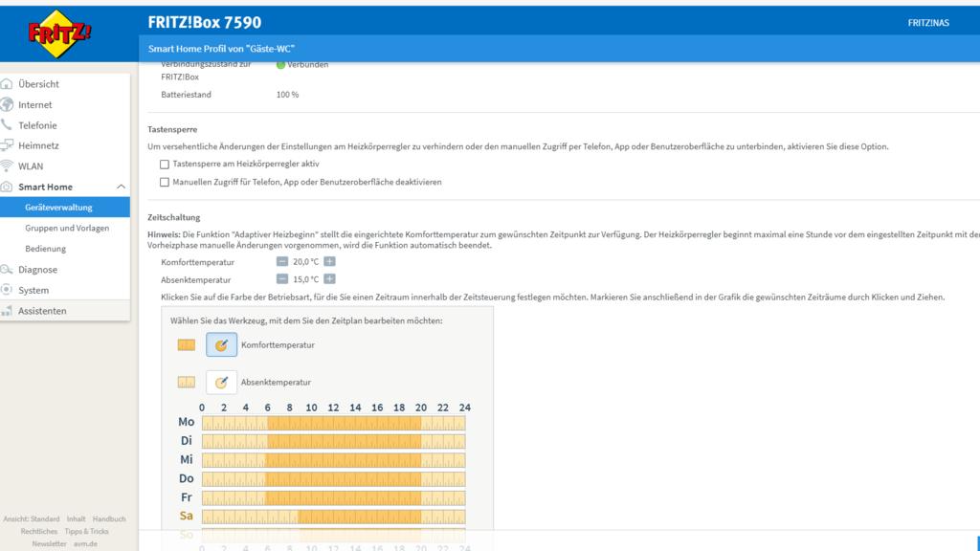
Task: Click Smart Home Profil von "Gäste-WC" heading
Action: [x=221, y=49]
